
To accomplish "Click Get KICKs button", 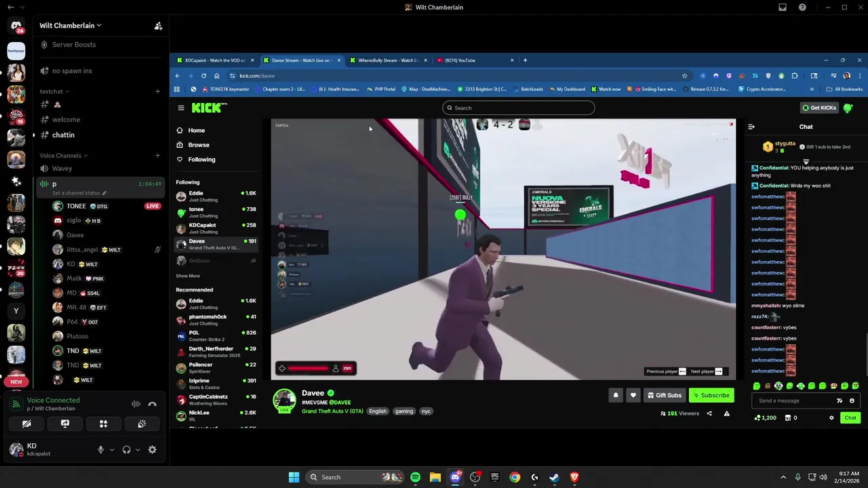I will (x=819, y=108).
